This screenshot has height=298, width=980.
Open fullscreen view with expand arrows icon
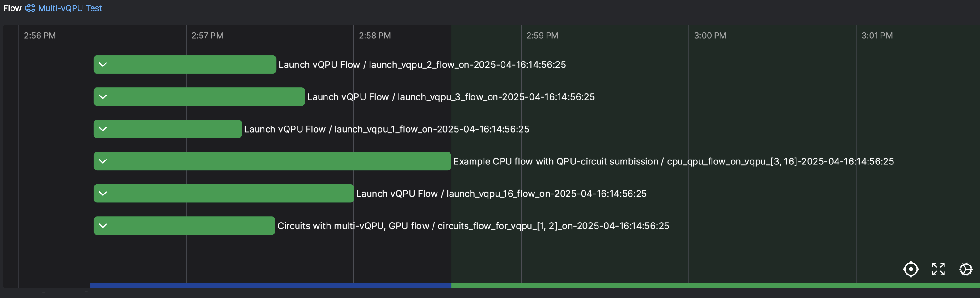coord(938,269)
